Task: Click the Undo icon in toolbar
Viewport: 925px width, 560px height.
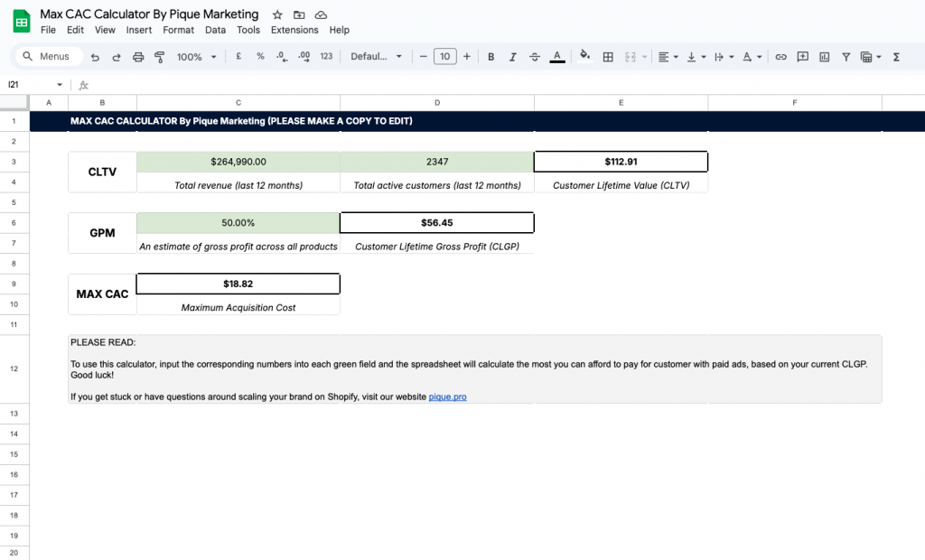Action: tap(95, 57)
